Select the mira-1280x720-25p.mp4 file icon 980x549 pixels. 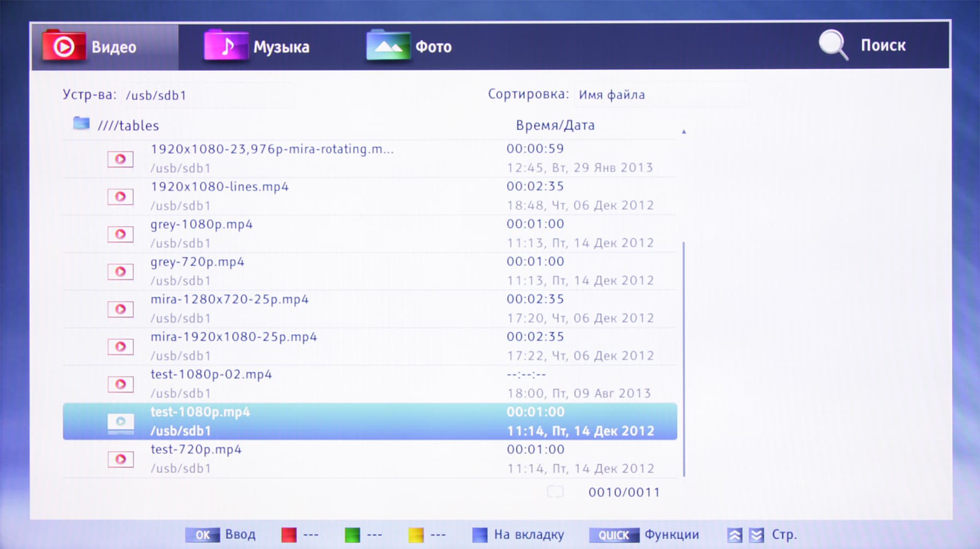click(x=120, y=309)
